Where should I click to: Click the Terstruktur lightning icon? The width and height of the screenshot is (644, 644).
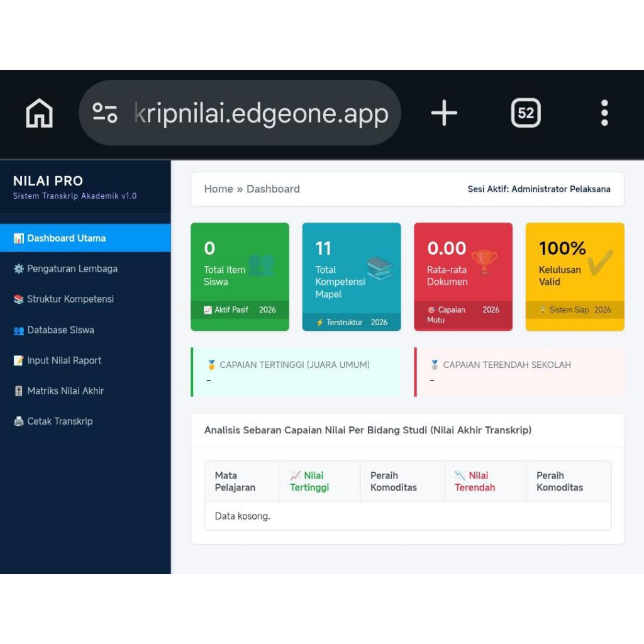pyautogui.click(x=319, y=323)
